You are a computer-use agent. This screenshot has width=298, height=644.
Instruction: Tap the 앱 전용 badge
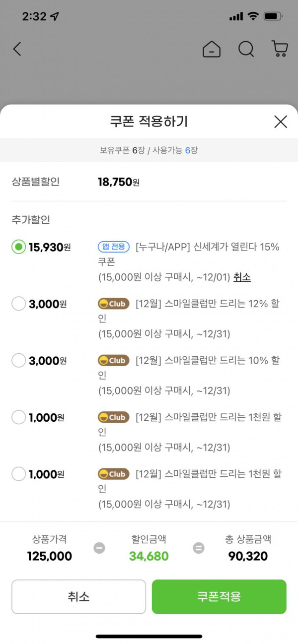(x=114, y=247)
